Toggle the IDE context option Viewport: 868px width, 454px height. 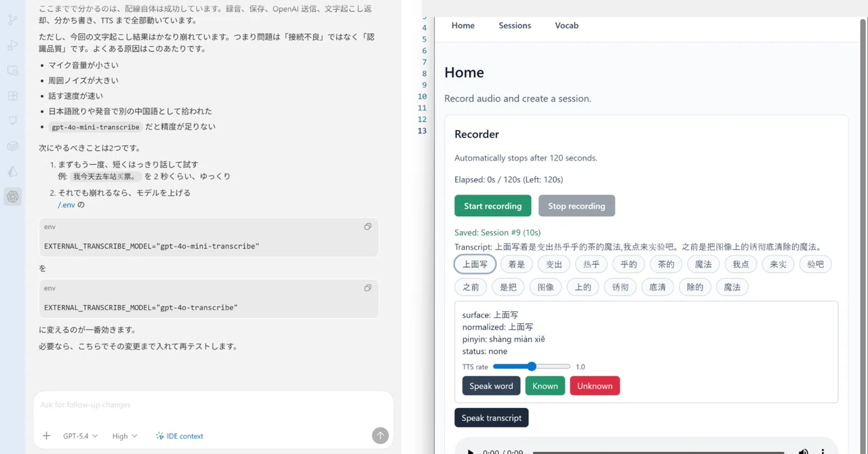179,436
